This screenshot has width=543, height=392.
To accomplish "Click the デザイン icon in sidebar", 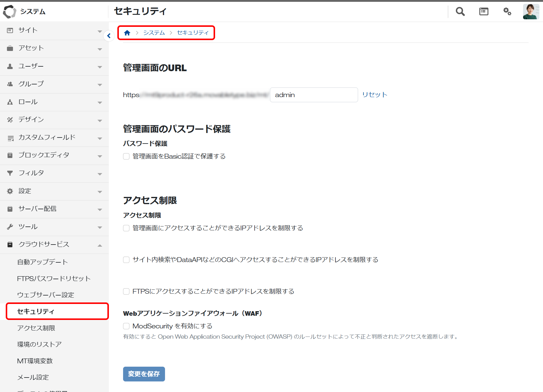I will pos(10,120).
